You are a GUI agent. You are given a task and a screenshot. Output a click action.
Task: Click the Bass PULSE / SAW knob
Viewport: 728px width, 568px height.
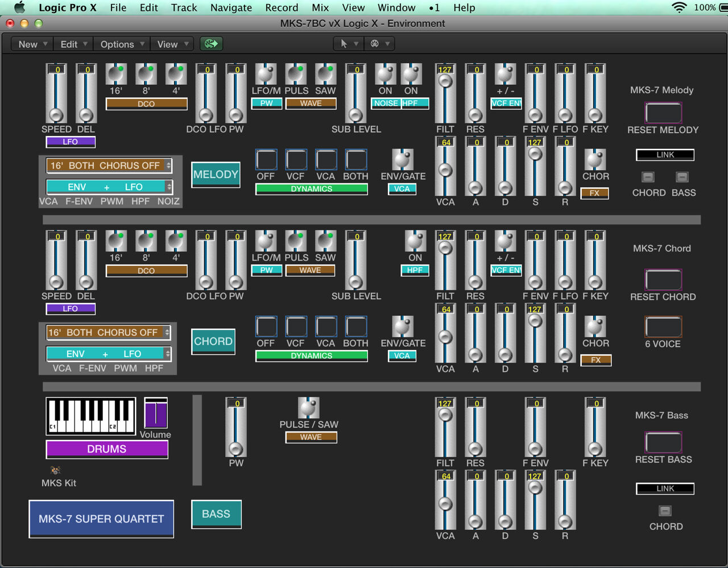(308, 408)
